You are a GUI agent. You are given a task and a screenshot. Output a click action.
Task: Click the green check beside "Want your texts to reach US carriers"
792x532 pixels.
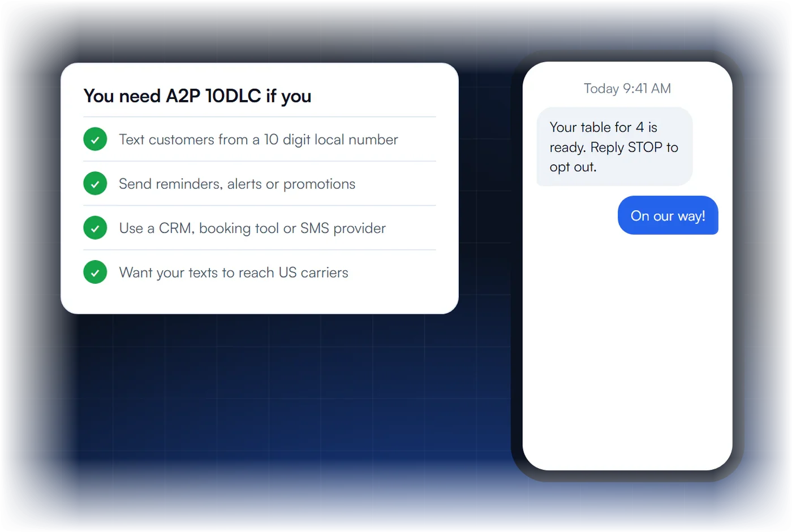coord(95,273)
